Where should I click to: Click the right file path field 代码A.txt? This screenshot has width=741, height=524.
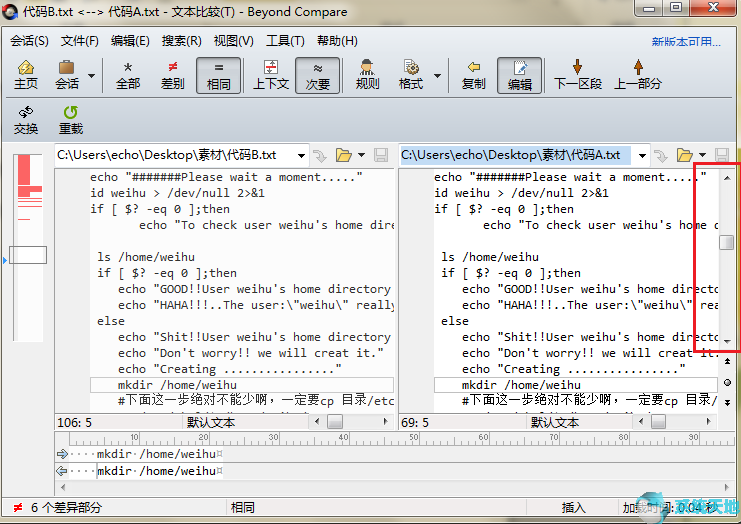515,155
